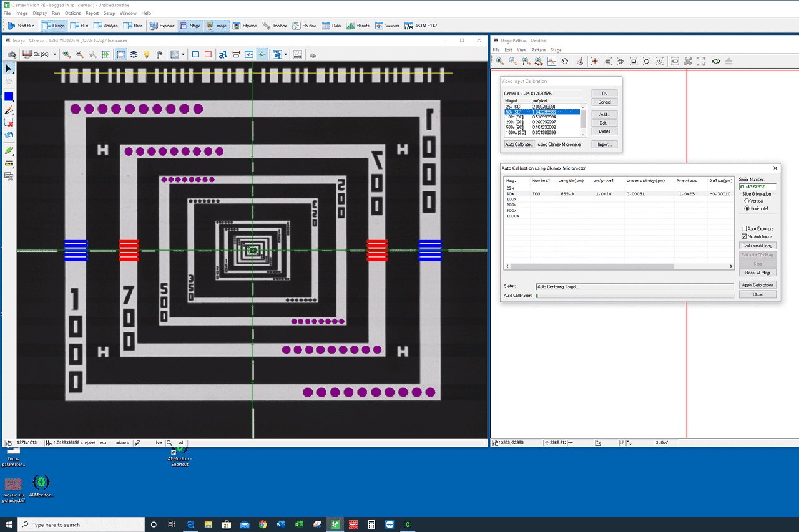Screen dimensions: 799x532
Task: Click the blue color swatch in left toolbar
Action: tap(9, 97)
